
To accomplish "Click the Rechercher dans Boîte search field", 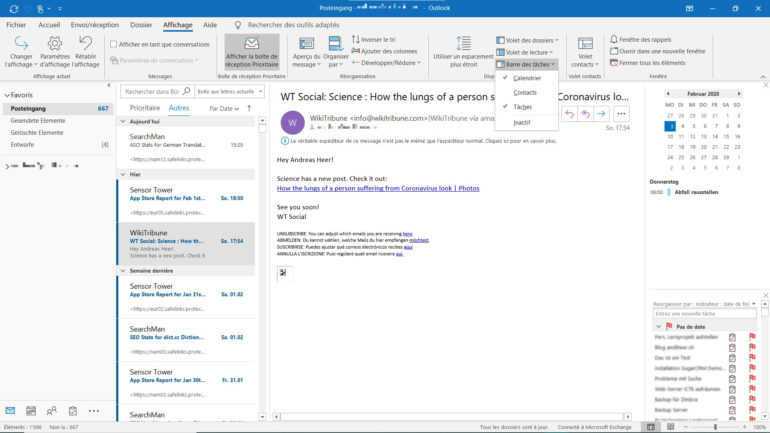I will pos(152,91).
